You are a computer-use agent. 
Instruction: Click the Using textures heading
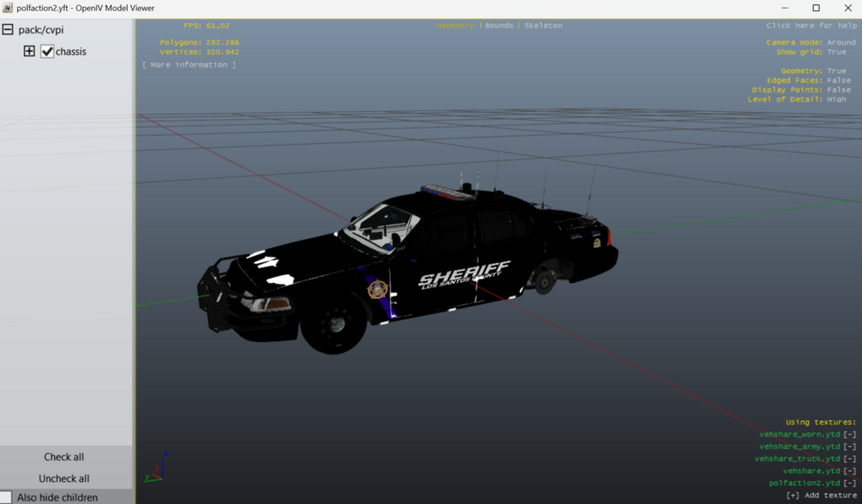pyautogui.click(x=821, y=422)
